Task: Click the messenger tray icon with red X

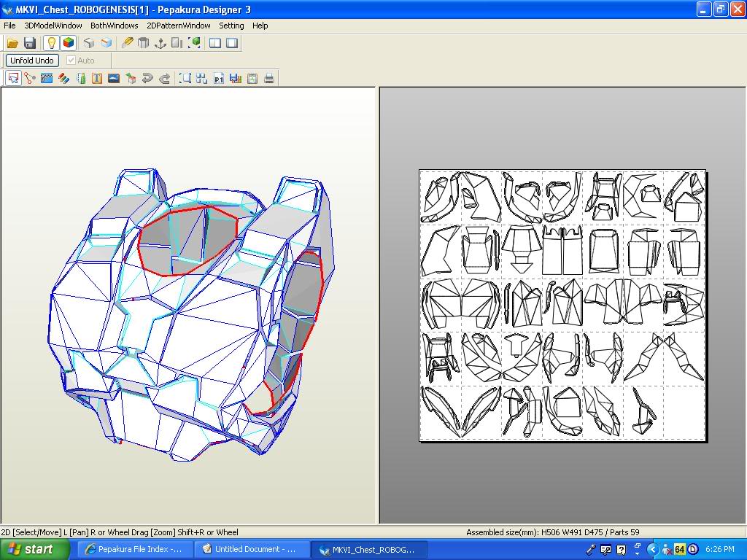Action: point(667,550)
